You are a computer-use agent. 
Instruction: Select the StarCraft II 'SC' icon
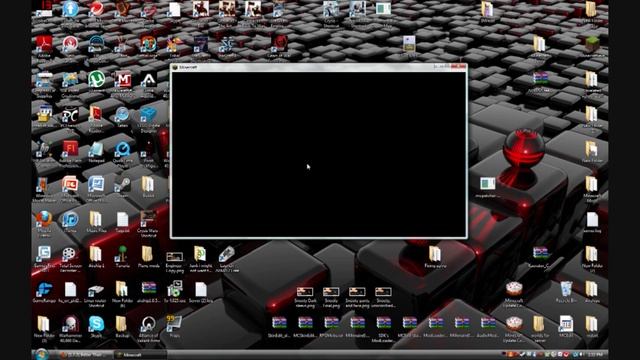[x=227, y=44]
